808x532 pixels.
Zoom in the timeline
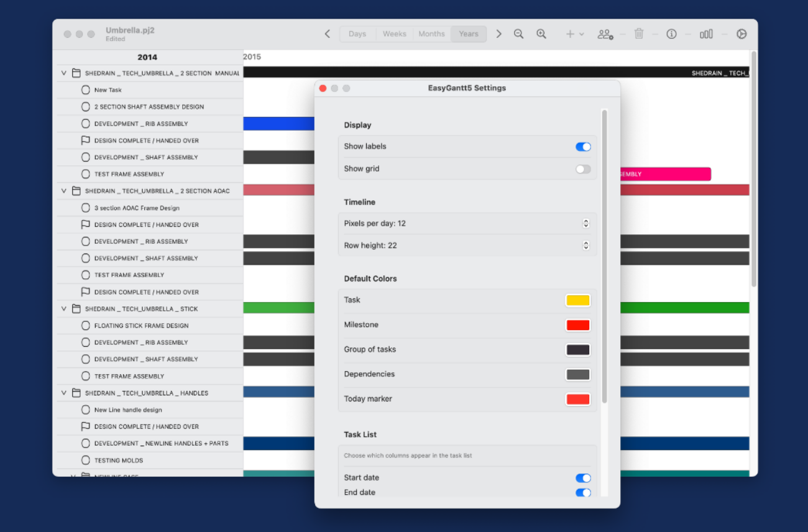coord(541,34)
